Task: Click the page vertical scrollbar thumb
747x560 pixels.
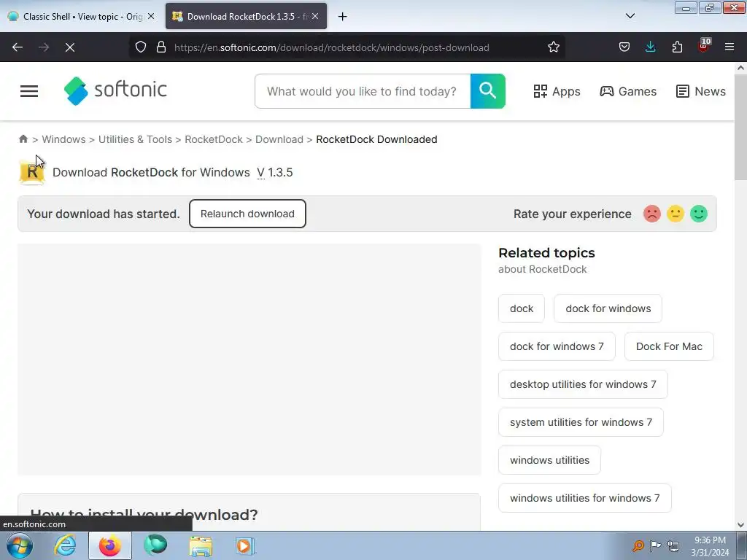Action: click(740, 126)
